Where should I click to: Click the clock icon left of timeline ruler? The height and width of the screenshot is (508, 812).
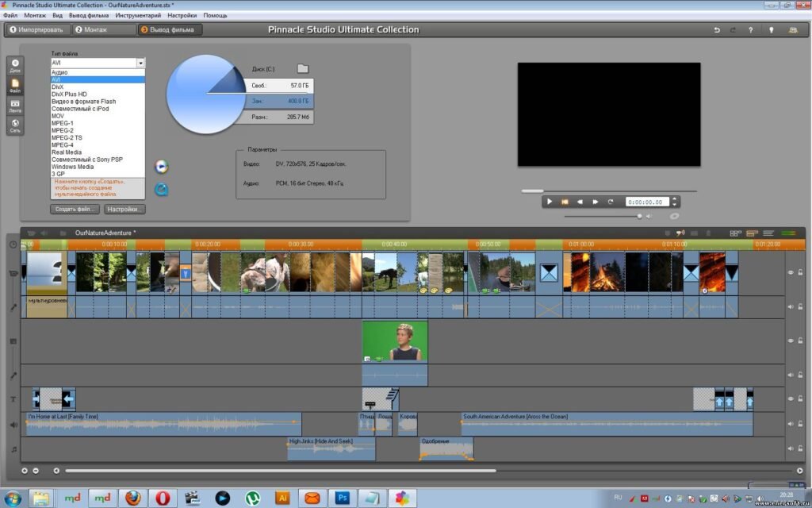(13, 244)
